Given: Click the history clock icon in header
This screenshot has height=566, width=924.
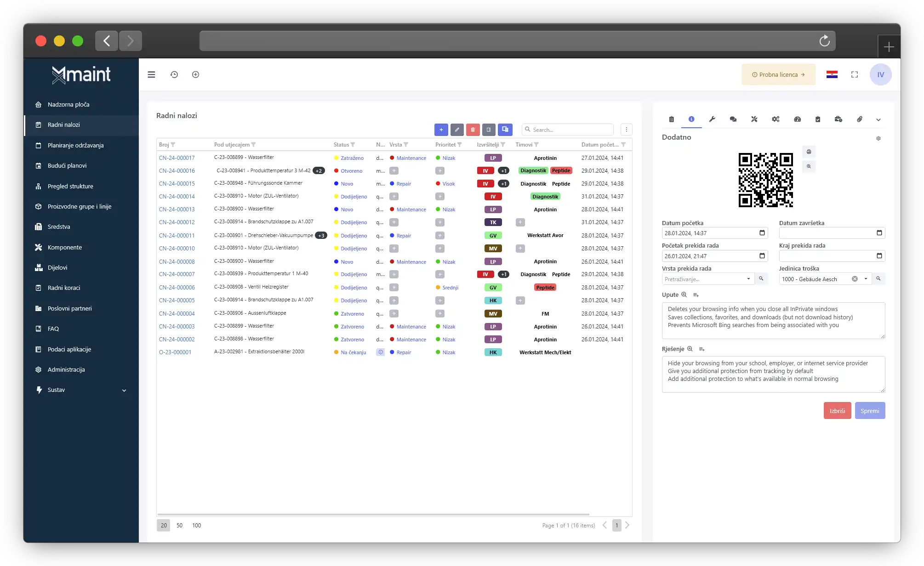Looking at the screenshot, I should pos(174,74).
